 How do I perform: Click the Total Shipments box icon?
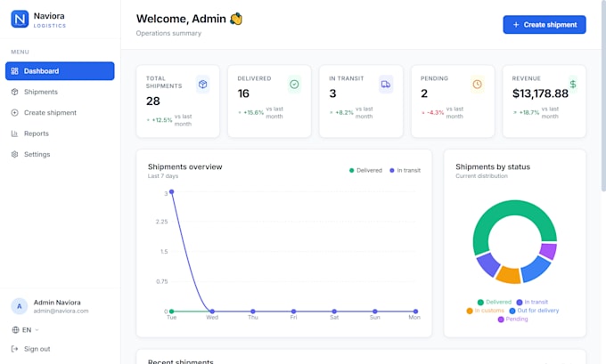pyautogui.click(x=202, y=85)
